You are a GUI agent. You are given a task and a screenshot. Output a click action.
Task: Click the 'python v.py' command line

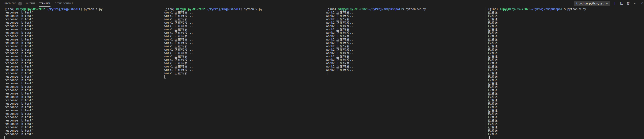(576, 9)
